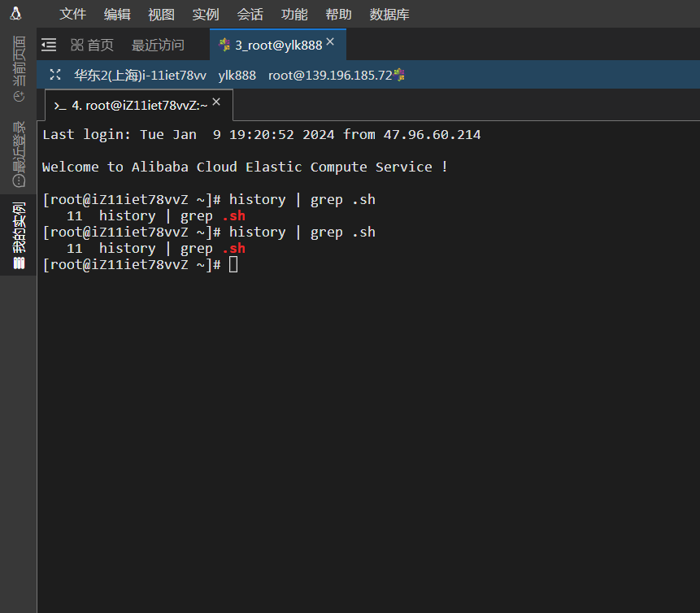
Task: Click the Welcome to Alibaba Cloud message
Action: 245,167
